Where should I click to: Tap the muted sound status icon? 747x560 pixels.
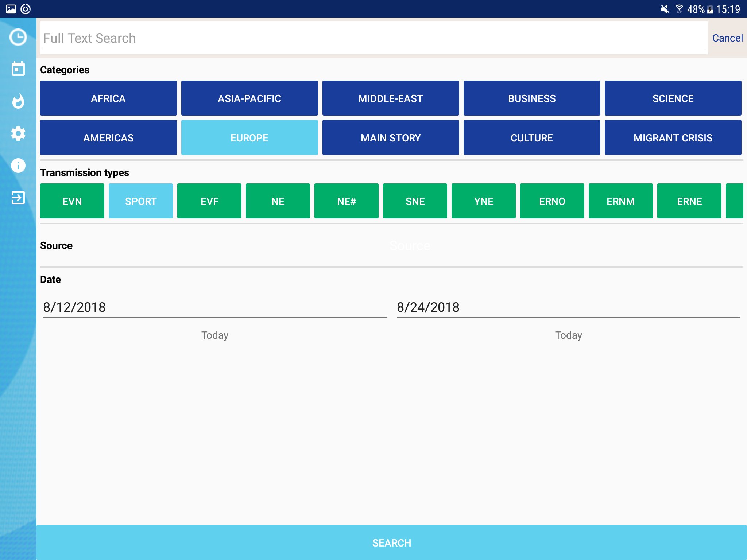coord(665,9)
